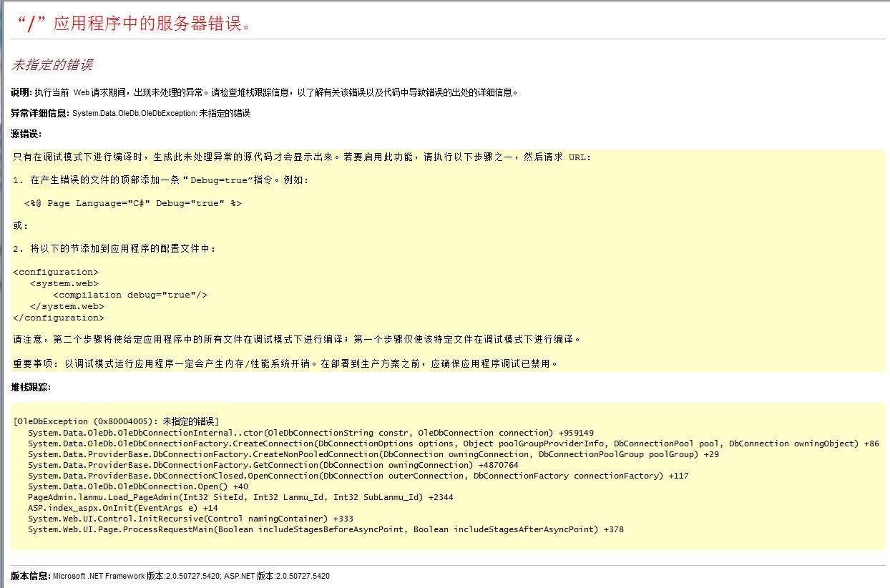Click the italic red "未指定的错误" subheading
The width and height of the screenshot is (890, 588).
click(x=52, y=65)
